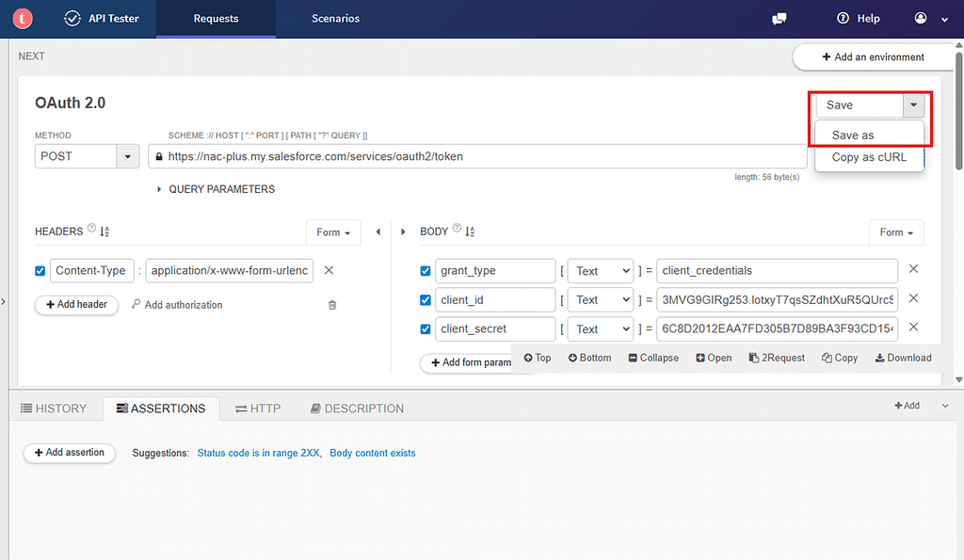Expand the QUERY PARAMETERS section
Viewport: 964px width, 560px height.
(x=216, y=189)
